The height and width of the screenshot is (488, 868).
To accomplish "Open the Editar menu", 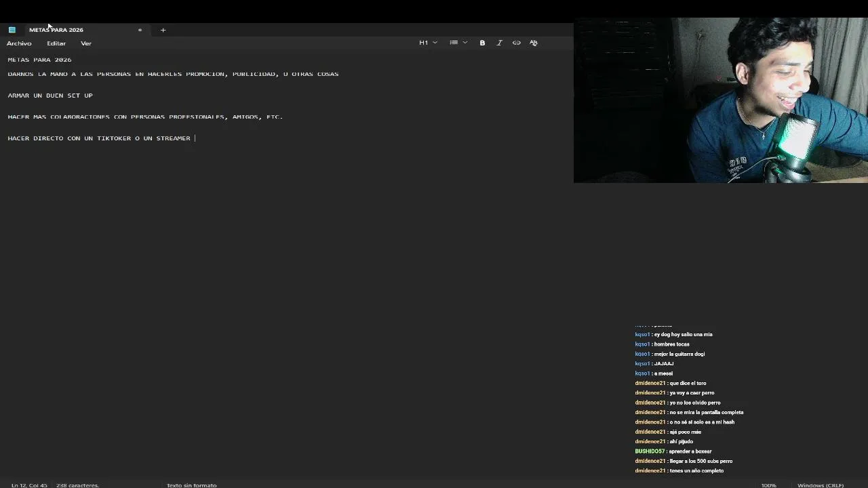I will pos(56,43).
